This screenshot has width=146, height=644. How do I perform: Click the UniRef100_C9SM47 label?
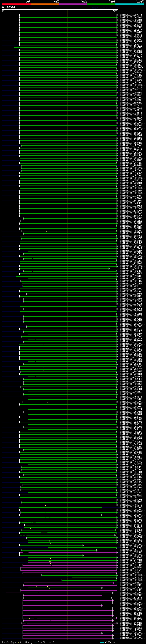click(131, 339)
